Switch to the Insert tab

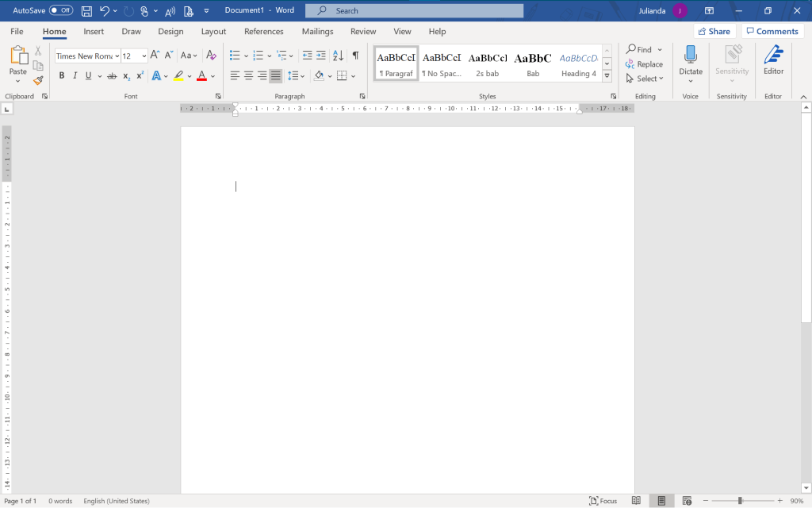(94, 32)
